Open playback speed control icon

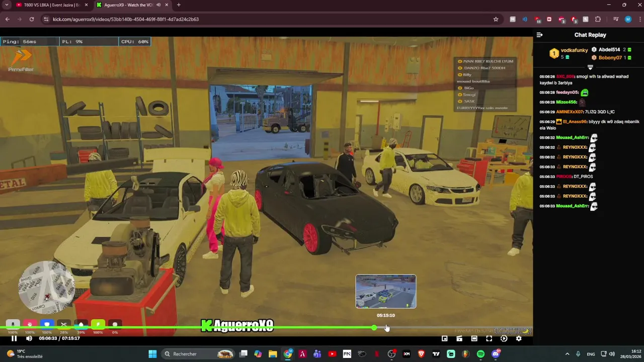click(504, 338)
